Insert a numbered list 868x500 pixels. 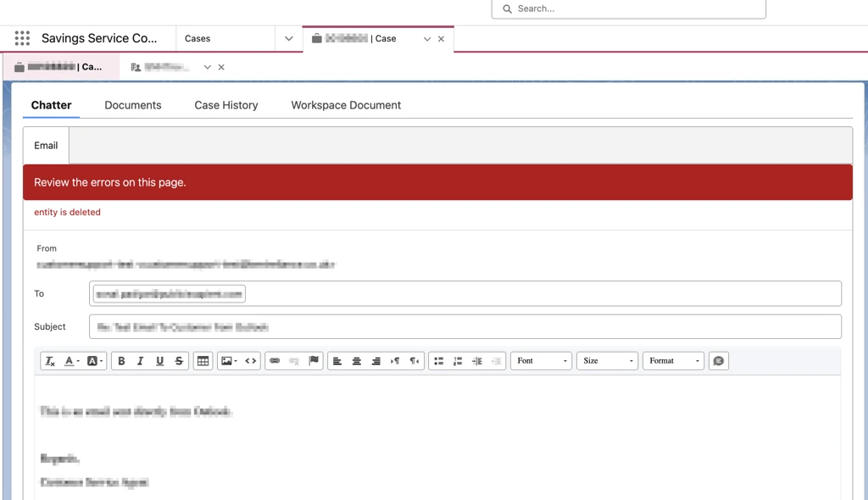click(458, 361)
